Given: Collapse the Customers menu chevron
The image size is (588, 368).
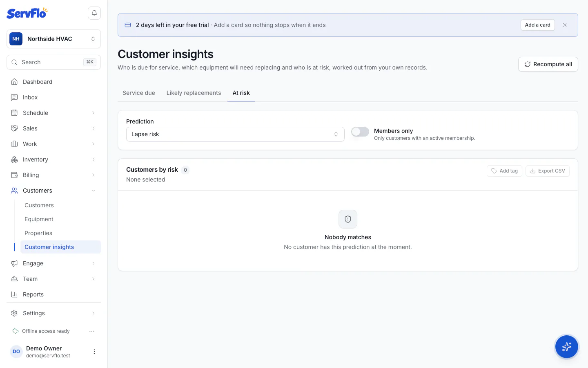Looking at the screenshot, I should [94, 191].
